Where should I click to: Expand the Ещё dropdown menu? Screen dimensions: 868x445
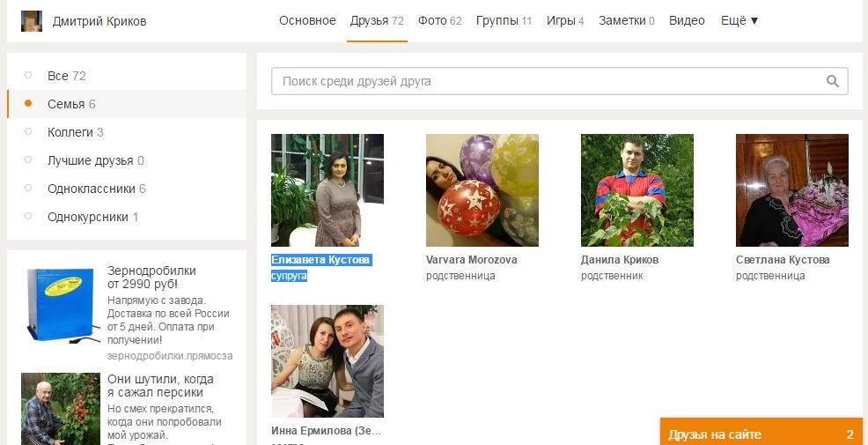pyautogui.click(x=739, y=21)
